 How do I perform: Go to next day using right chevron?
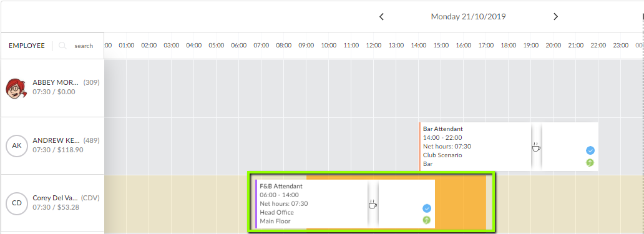point(555,17)
